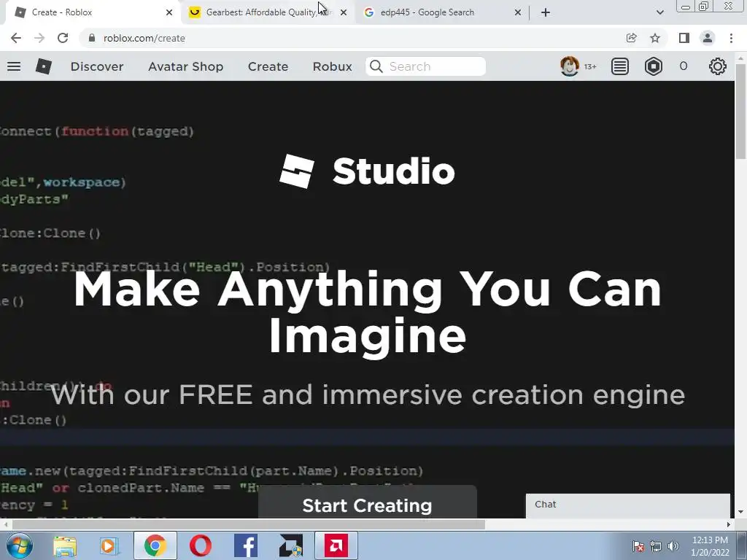This screenshot has height=560, width=747.
Task: Open the Chrome three-dot menu
Action: tap(731, 38)
